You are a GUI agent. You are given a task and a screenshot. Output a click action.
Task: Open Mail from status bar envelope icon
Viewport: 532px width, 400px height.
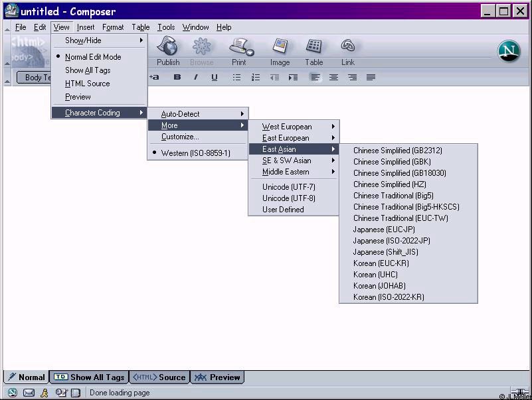point(29,393)
